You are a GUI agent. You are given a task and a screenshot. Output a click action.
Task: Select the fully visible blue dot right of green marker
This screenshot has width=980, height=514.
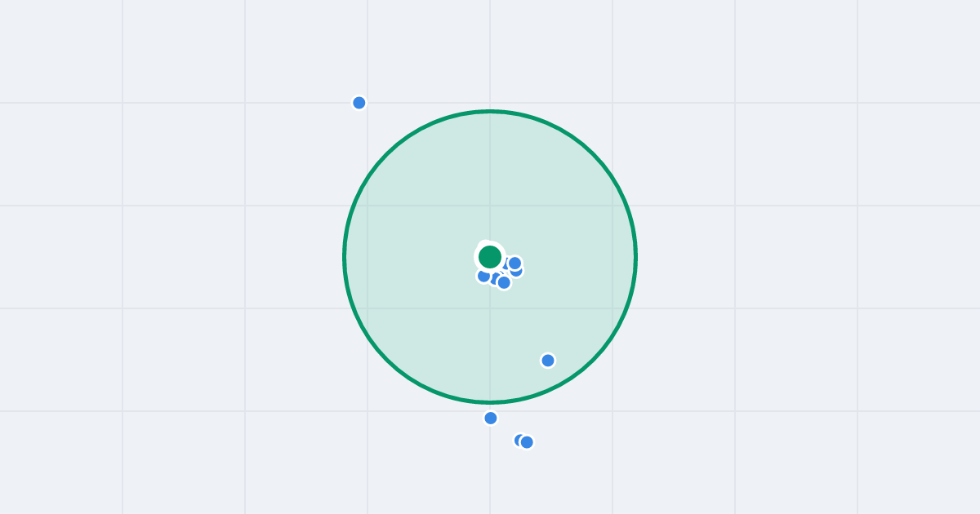(514, 263)
